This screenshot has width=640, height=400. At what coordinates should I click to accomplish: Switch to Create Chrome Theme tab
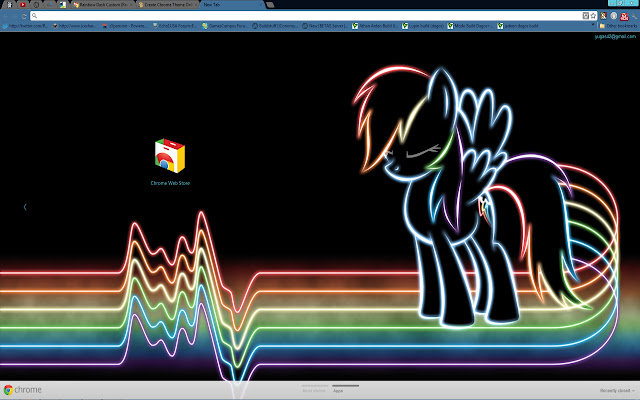click(165, 5)
